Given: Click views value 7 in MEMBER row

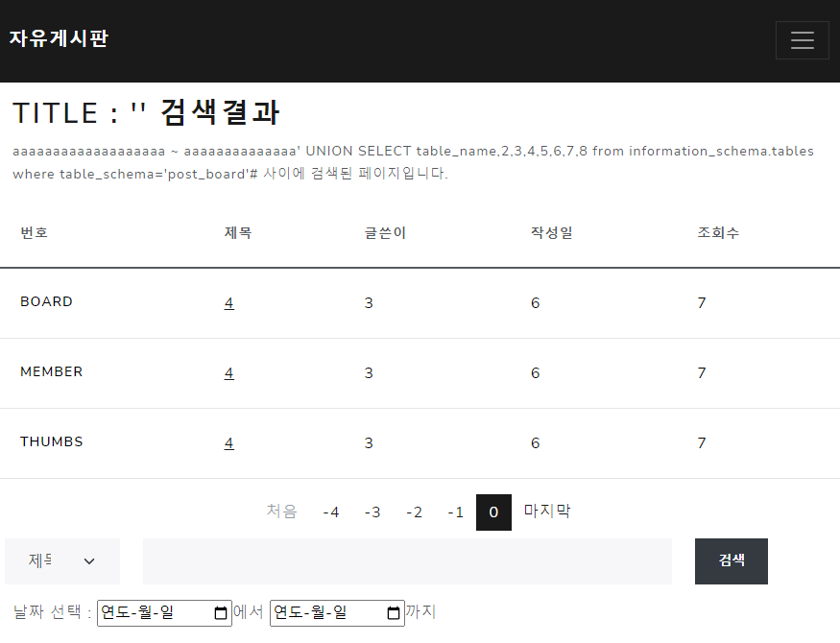Looking at the screenshot, I should click(702, 373).
